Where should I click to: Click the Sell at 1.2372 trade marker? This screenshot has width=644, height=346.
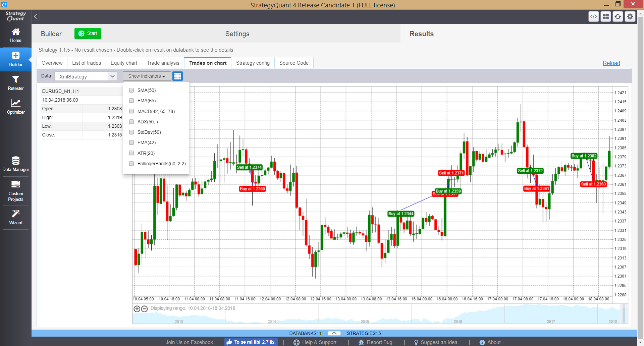pos(530,171)
